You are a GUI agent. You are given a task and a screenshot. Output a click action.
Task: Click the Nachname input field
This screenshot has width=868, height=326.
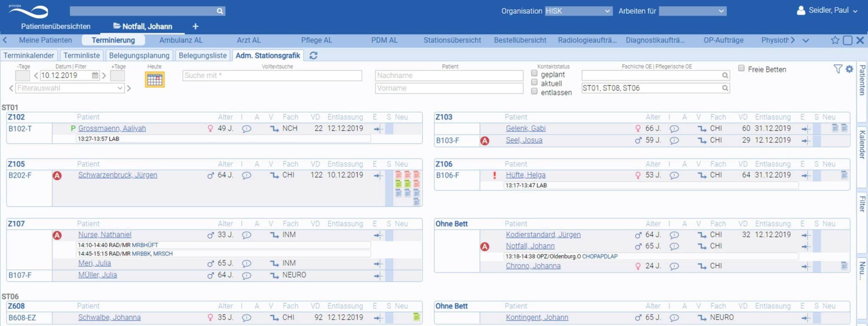pyautogui.click(x=449, y=75)
